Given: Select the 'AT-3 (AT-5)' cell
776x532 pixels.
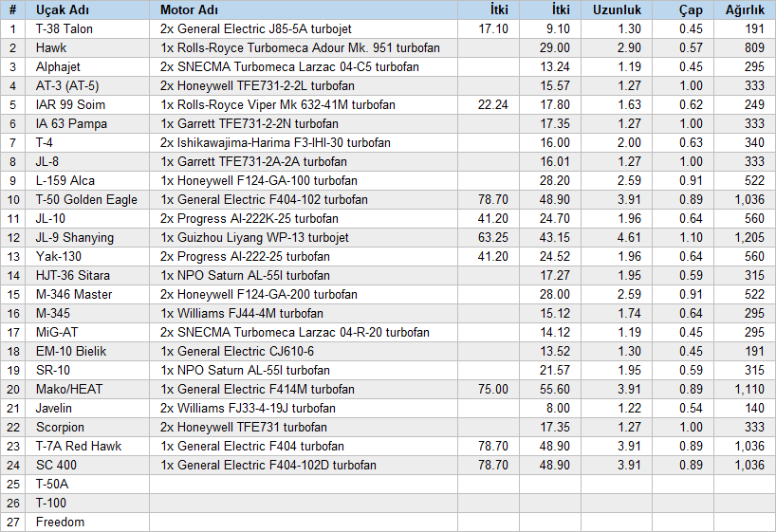Looking at the screenshot, I should point(87,86).
